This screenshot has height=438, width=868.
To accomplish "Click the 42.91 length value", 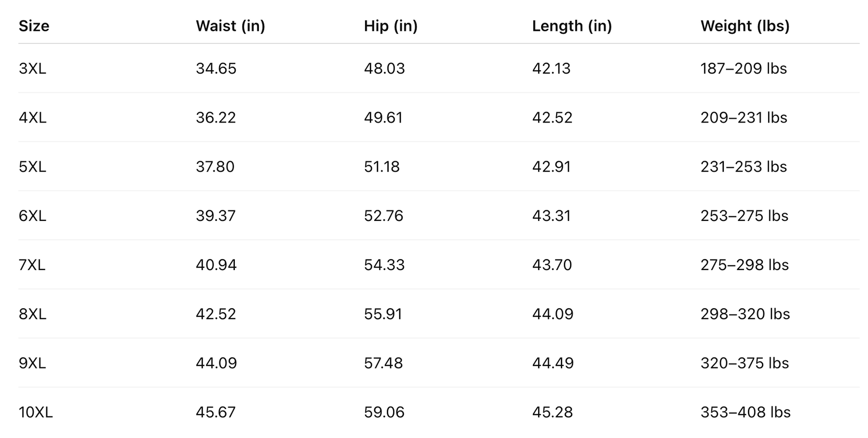I will pos(551,167).
